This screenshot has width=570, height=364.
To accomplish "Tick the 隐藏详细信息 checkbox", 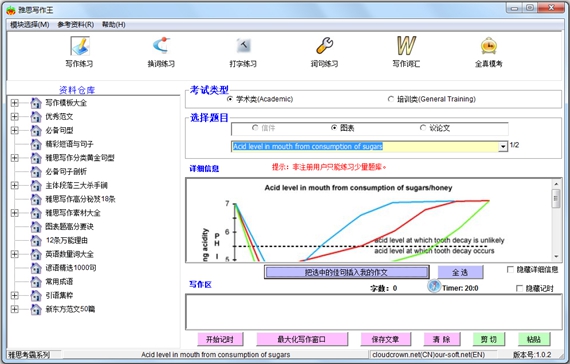I will (x=510, y=269).
